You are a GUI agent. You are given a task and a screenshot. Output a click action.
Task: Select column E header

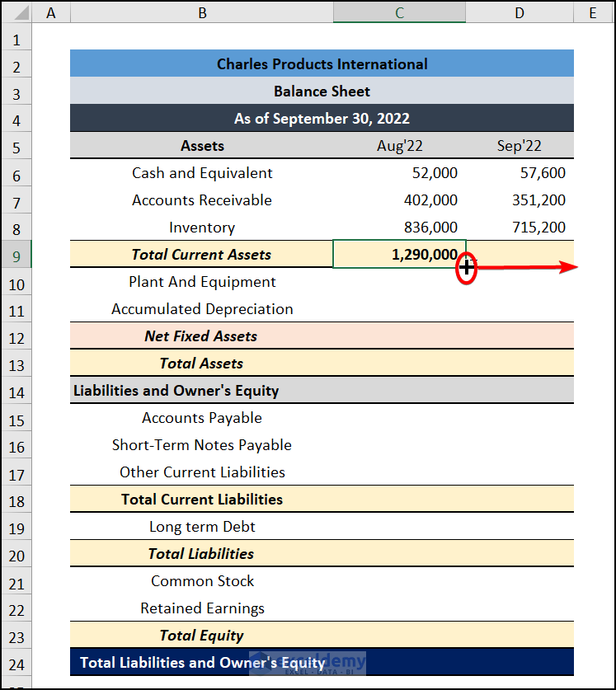click(593, 12)
